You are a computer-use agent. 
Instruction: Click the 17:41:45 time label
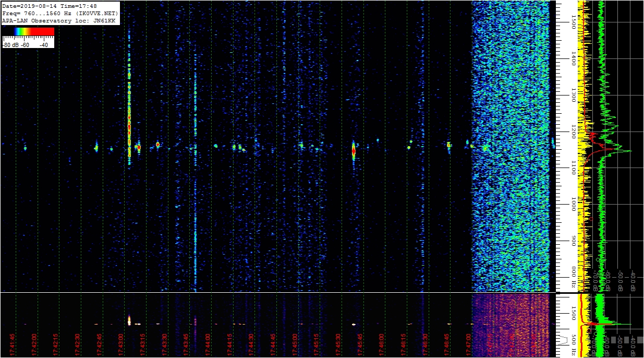point(12,345)
